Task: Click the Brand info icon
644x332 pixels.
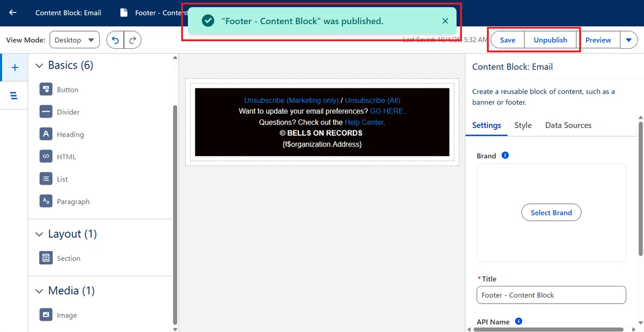Action: [x=505, y=156]
